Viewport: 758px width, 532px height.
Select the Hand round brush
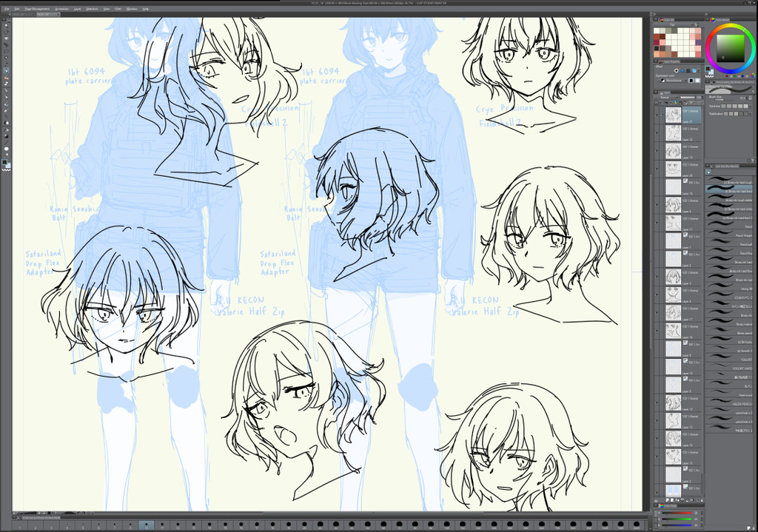point(730,393)
